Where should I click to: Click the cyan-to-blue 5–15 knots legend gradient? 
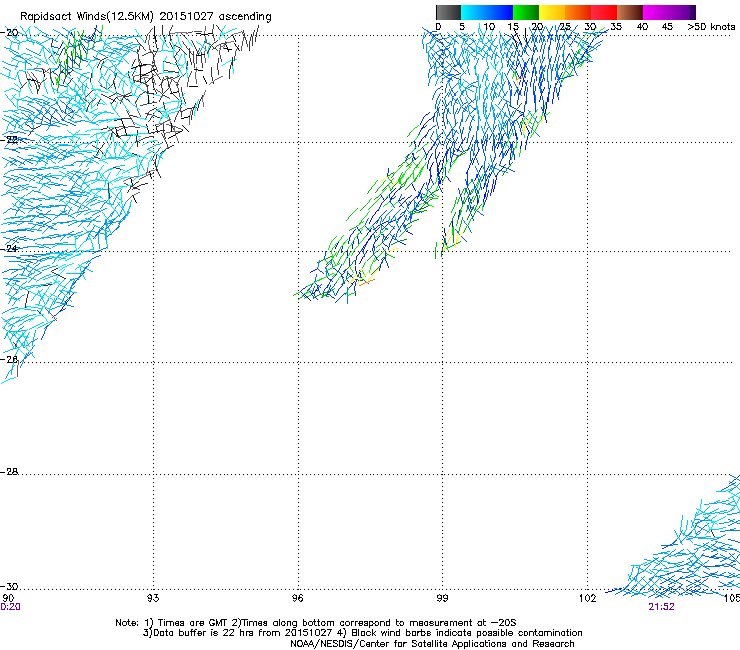coord(487,12)
